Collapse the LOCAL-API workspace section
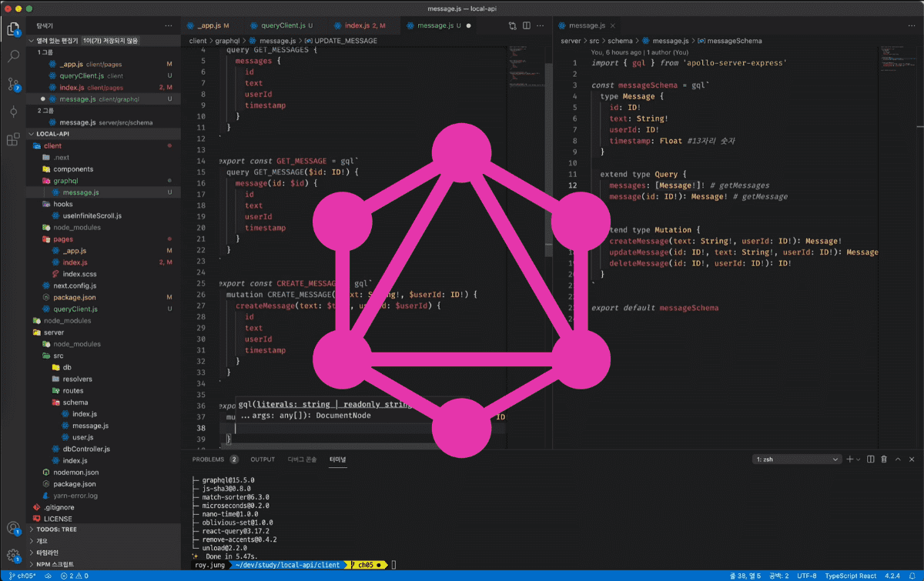The image size is (924, 581). tap(104, 133)
